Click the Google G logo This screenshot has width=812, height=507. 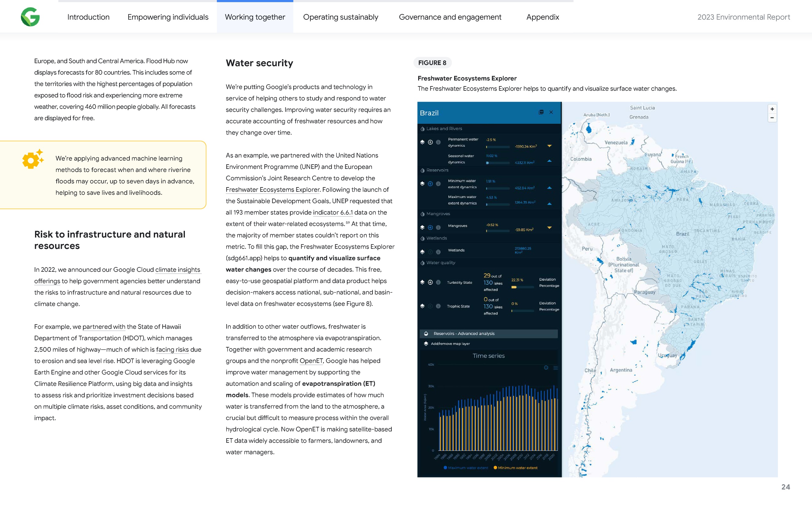point(30,17)
